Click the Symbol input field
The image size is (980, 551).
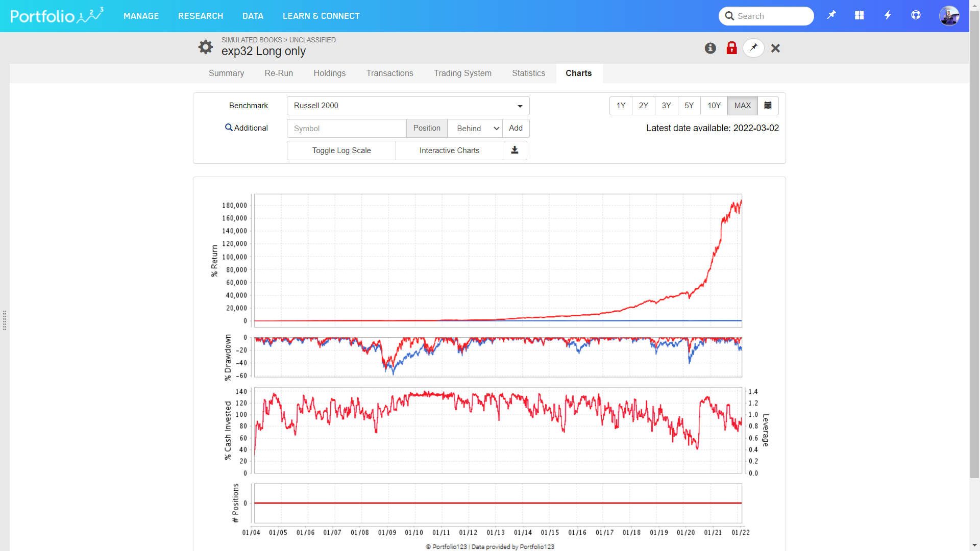[347, 129]
